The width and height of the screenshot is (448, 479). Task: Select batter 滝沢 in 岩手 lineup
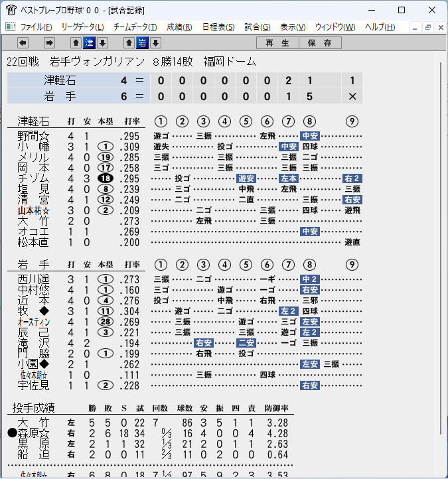(x=34, y=344)
